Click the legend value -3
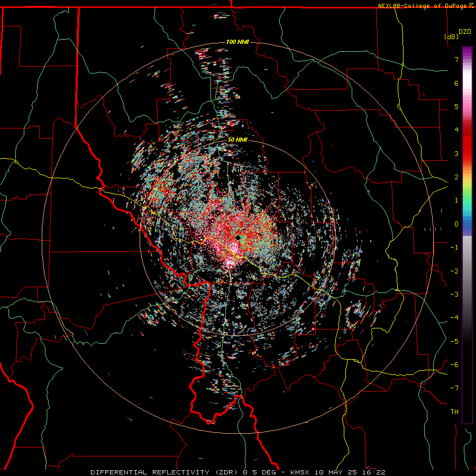The width and height of the screenshot is (476, 476). pos(454,295)
